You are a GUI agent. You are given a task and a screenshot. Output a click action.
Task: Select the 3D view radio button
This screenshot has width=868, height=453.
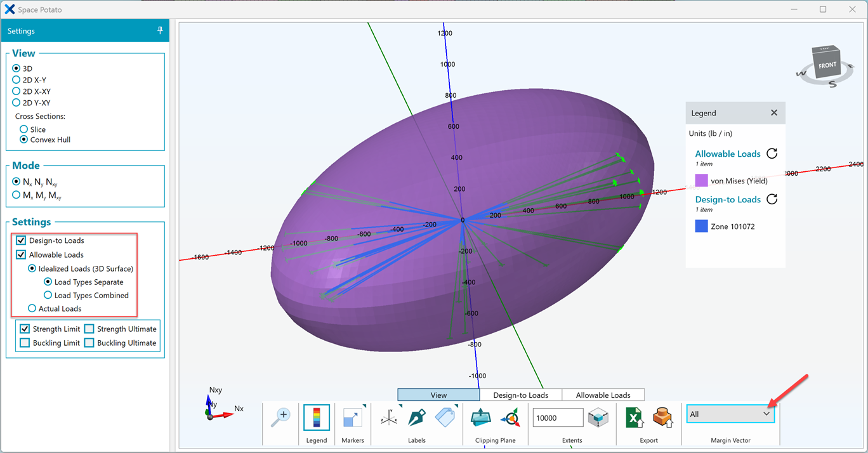tap(16, 69)
